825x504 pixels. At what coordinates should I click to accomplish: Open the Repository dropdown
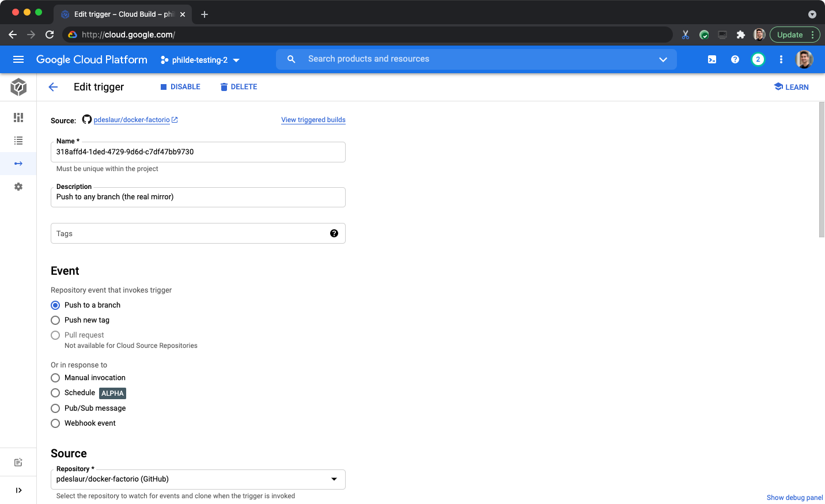click(x=198, y=479)
